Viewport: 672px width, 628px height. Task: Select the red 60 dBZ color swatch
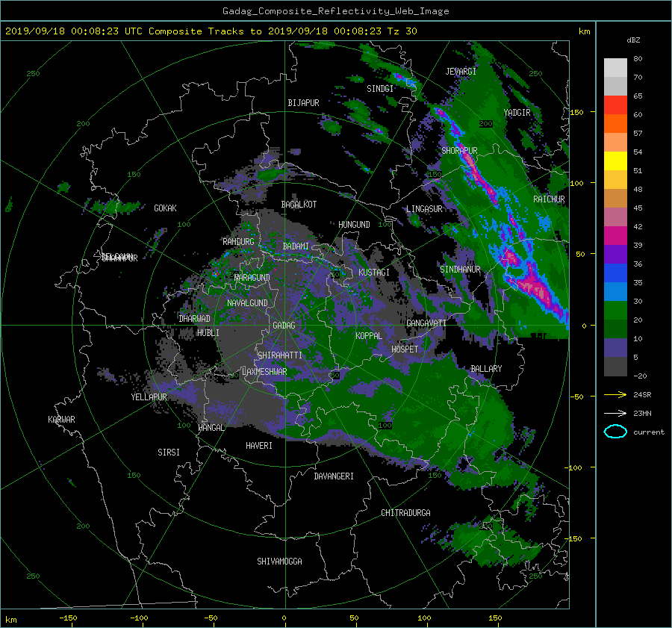pyautogui.click(x=615, y=105)
